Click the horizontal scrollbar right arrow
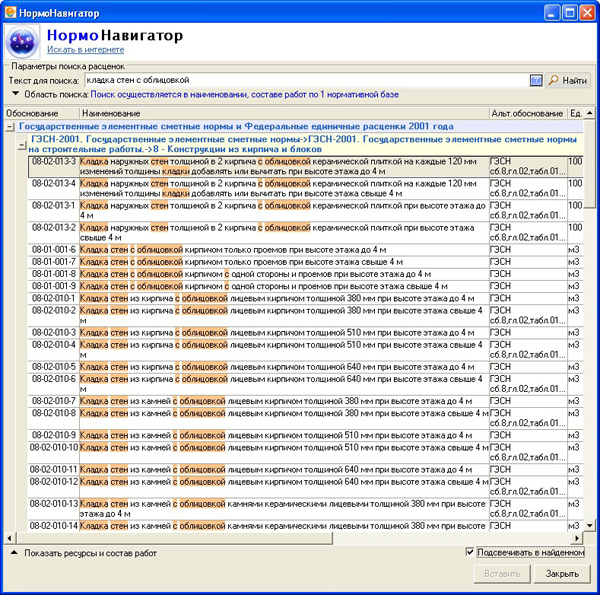Screen dimensions: 600x595 pos(577,538)
